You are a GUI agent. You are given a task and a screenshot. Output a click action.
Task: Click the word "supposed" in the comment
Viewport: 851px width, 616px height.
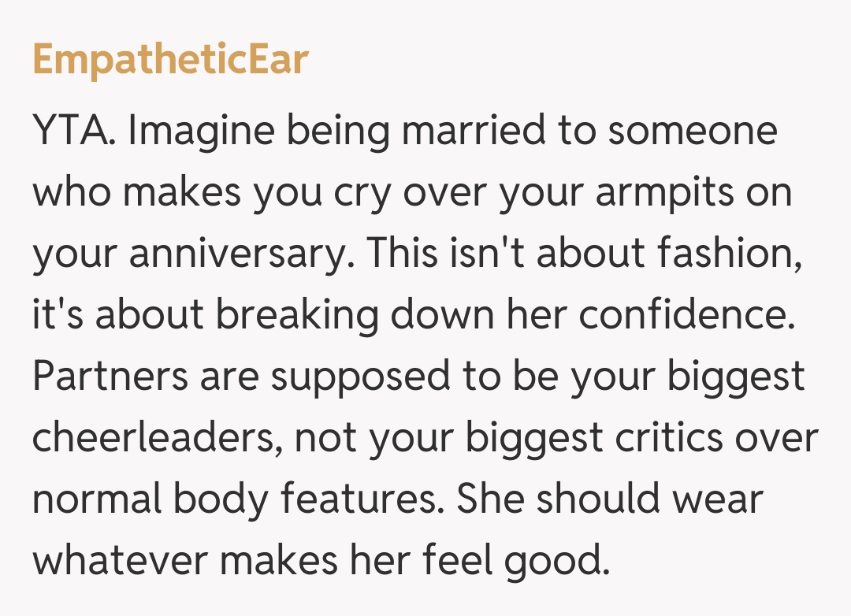pyautogui.click(x=364, y=377)
